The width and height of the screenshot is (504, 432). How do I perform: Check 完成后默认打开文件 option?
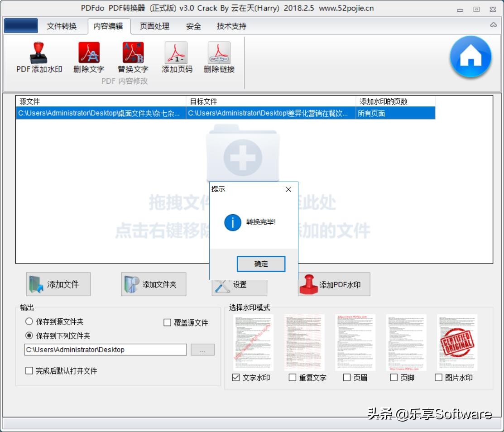(x=29, y=371)
